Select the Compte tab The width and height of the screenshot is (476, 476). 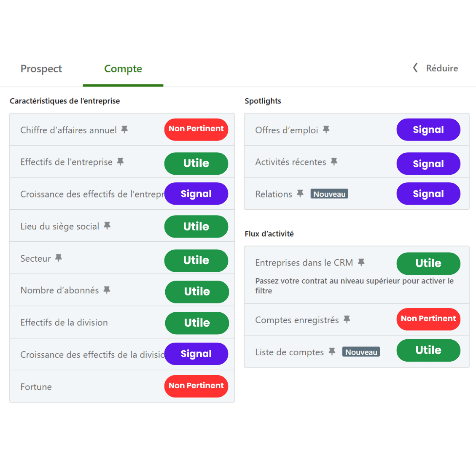(x=123, y=69)
